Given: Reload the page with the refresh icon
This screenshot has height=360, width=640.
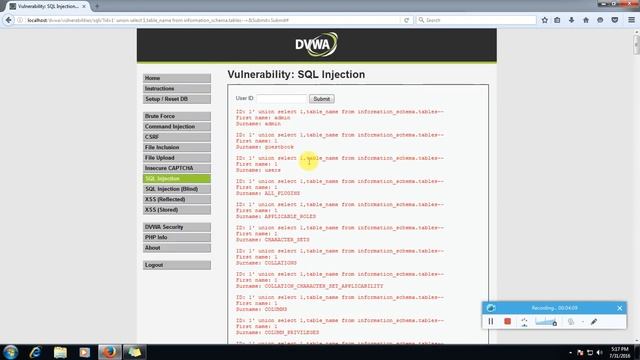Looking at the screenshot, I should click(407, 20).
